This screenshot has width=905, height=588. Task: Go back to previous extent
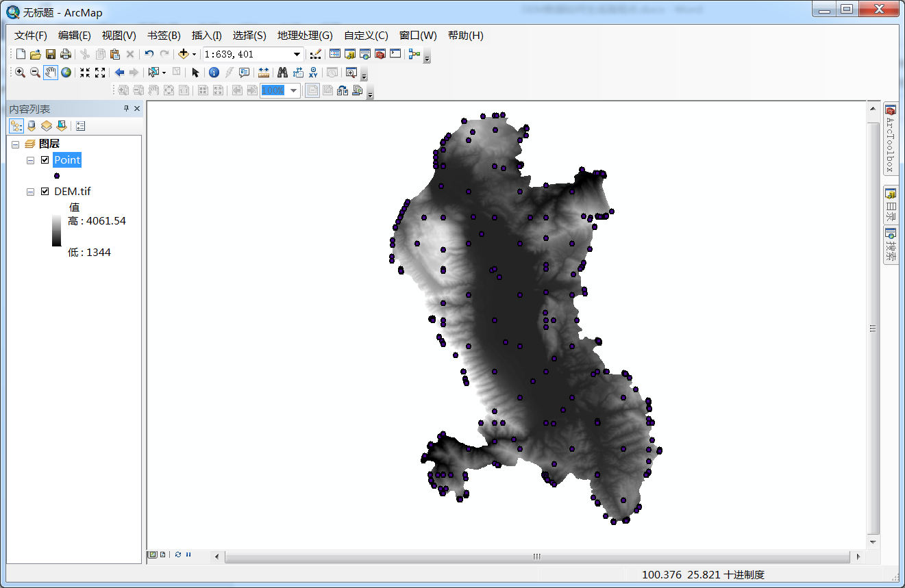[x=119, y=73]
